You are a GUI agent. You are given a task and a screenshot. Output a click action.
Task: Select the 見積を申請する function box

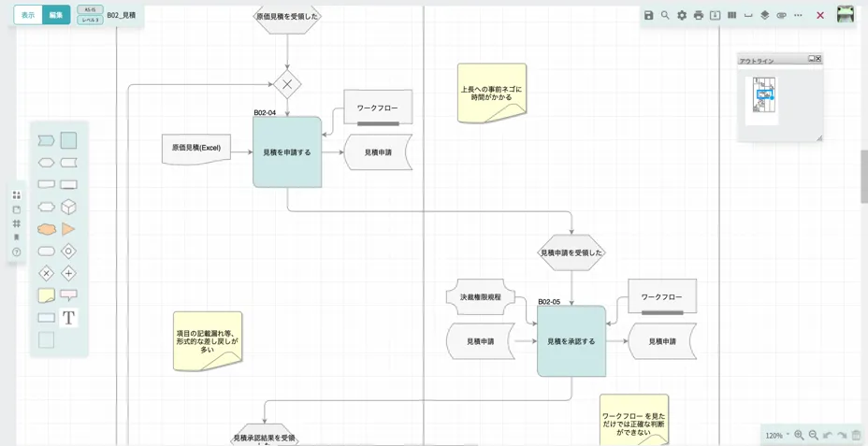(x=287, y=152)
